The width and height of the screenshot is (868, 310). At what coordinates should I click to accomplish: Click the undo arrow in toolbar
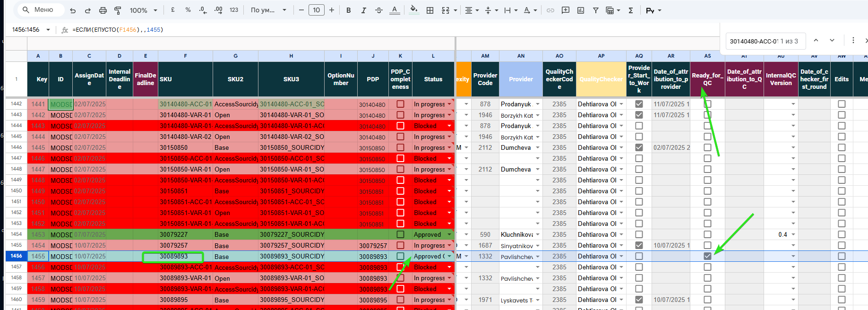click(x=73, y=10)
